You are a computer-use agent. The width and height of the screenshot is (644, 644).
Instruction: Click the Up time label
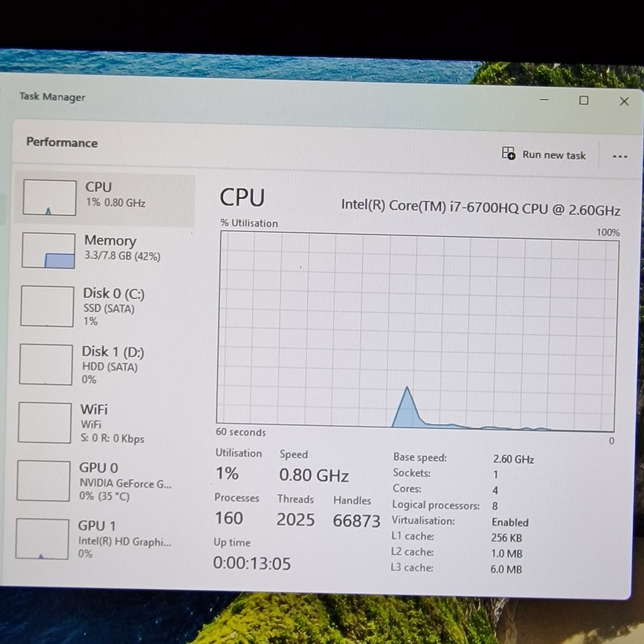[x=232, y=543]
